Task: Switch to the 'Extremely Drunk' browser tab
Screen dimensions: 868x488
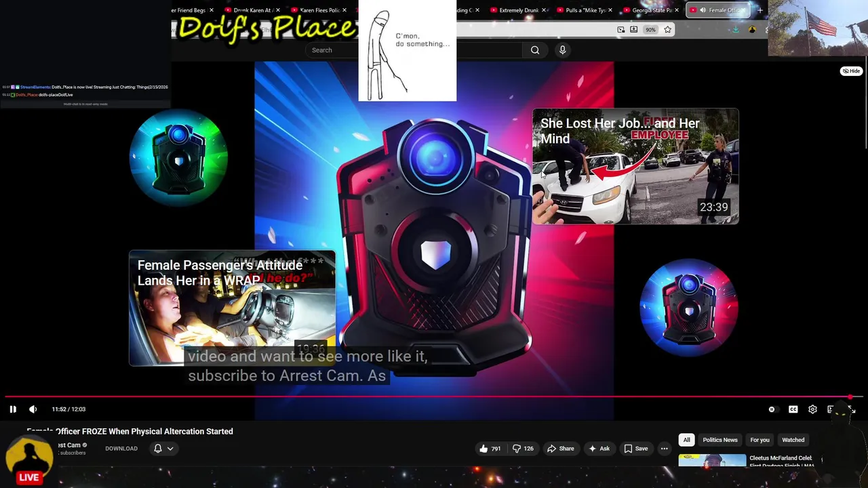Action: (517, 10)
